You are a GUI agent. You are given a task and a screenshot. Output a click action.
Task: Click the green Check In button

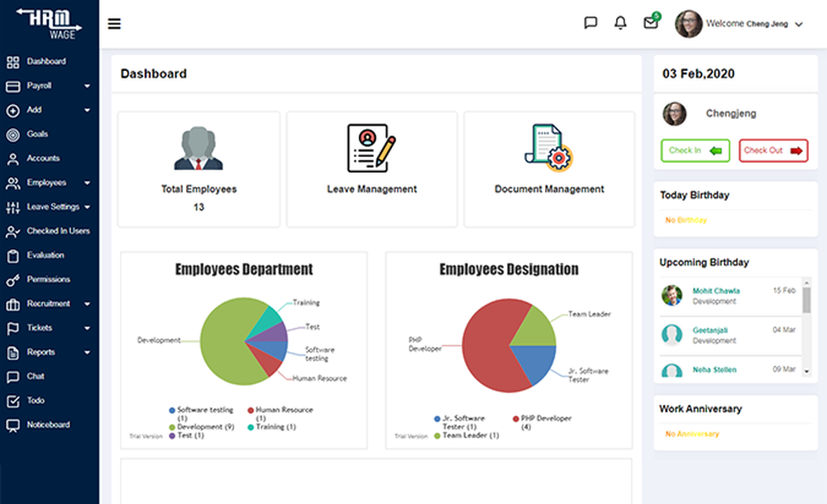[x=696, y=150]
